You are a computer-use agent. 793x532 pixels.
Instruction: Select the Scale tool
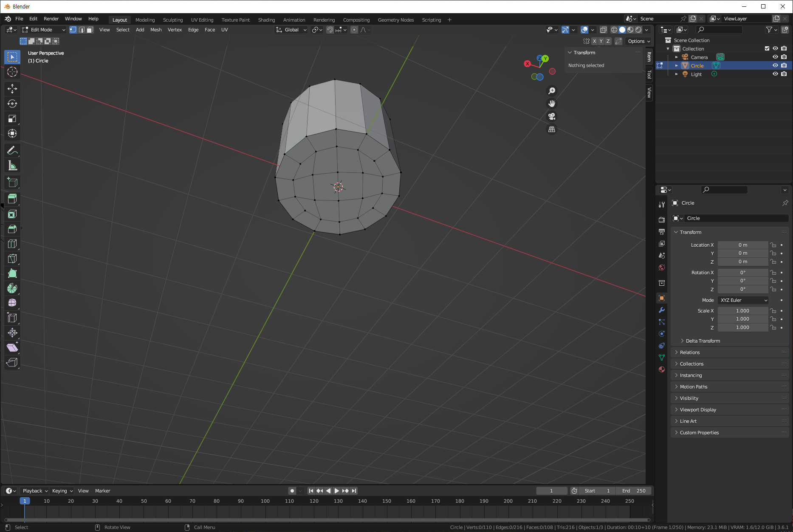12,118
